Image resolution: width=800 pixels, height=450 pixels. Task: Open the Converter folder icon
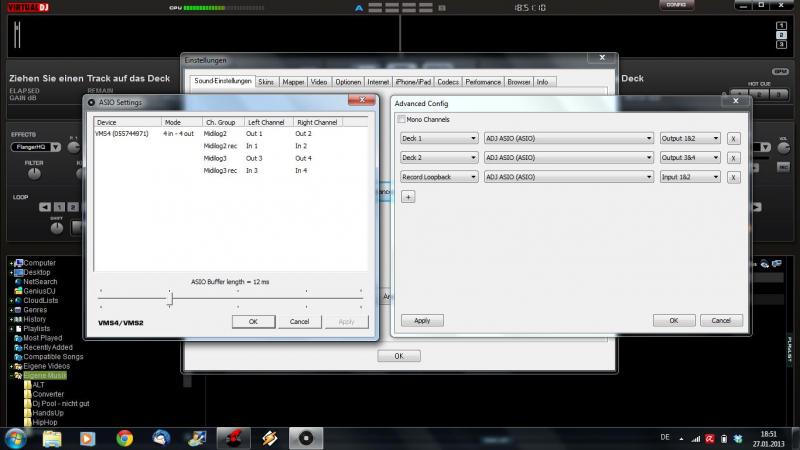point(28,394)
